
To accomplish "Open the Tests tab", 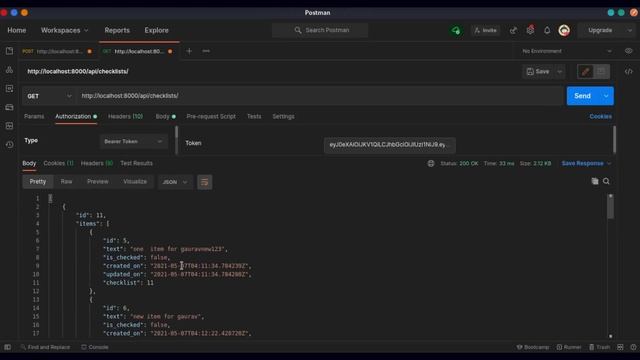I will point(254,116).
